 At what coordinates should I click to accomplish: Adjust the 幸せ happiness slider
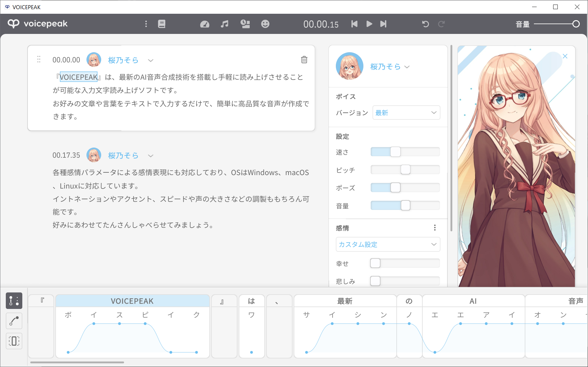coord(375,263)
